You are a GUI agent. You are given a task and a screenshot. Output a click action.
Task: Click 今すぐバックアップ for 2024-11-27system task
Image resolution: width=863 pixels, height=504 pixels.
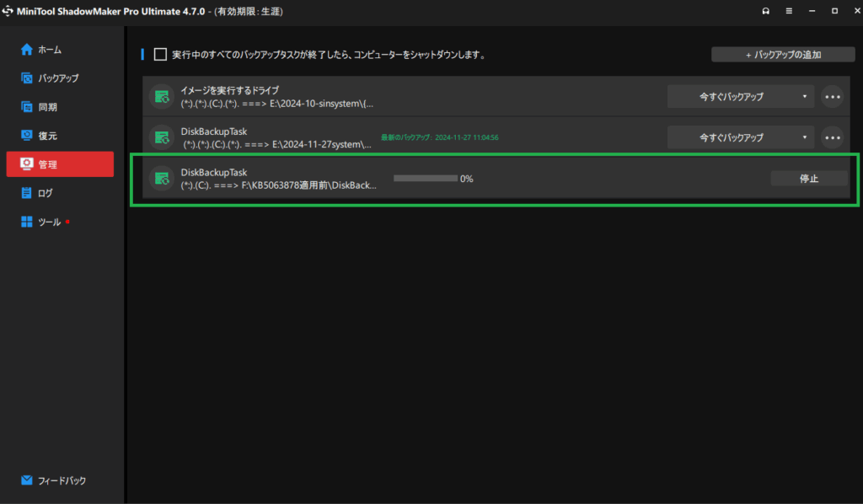tap(732, 137)
